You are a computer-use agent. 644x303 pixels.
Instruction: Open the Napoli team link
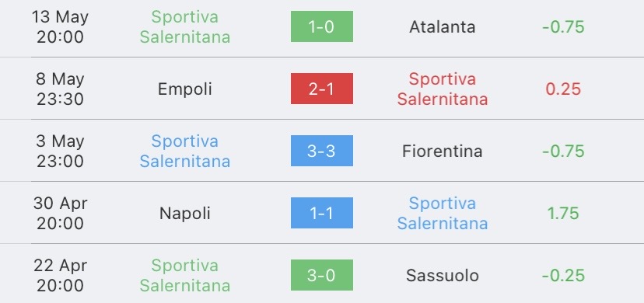[x=185, y=213]
